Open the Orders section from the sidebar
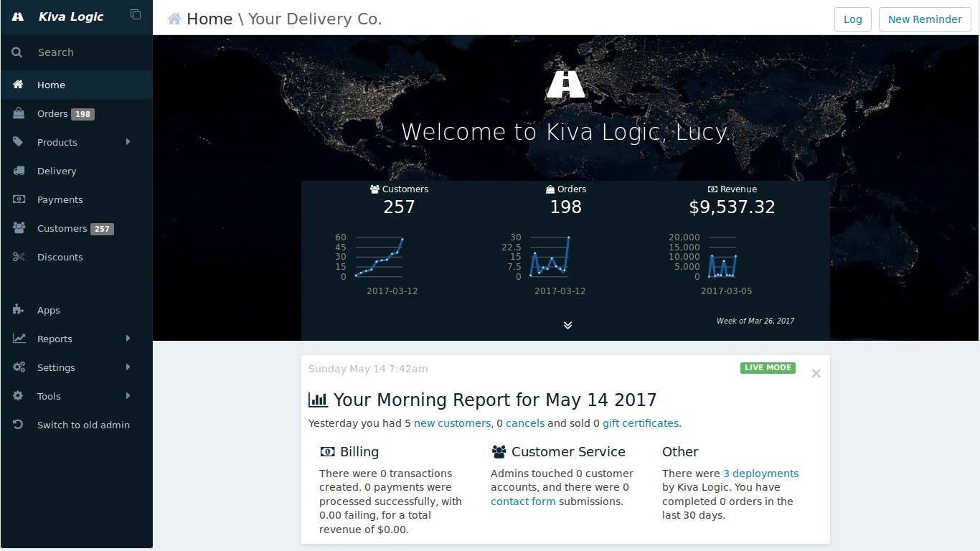 pyautogui.click(x=51, y=113)
